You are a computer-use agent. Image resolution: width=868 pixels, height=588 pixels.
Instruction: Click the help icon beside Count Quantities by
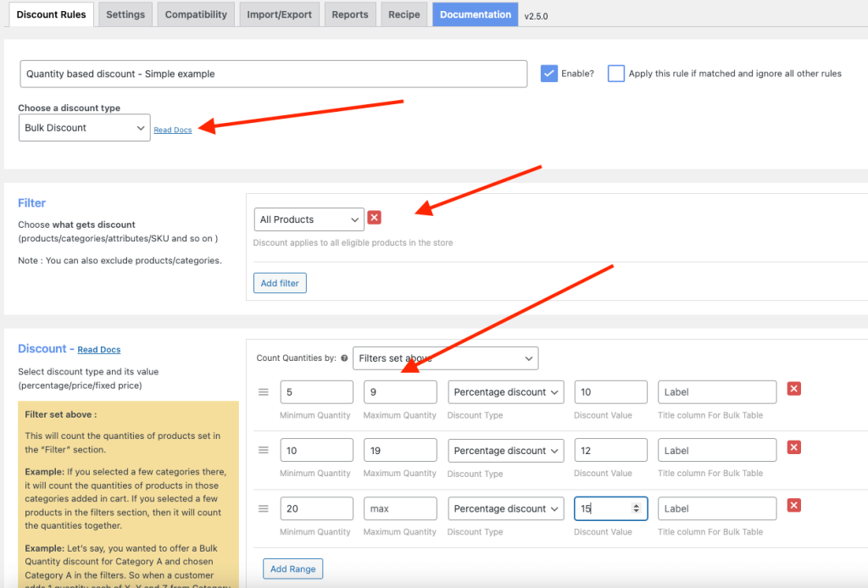click(344, 358)
